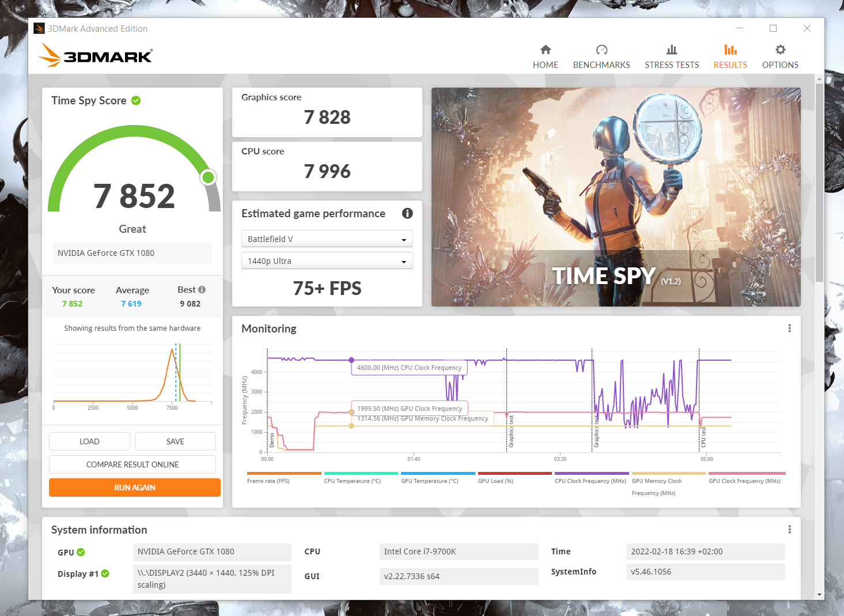Viewport: 844px width, 616px height.
Task: Click the green check next to GPU
Action: tap(81, 552)
